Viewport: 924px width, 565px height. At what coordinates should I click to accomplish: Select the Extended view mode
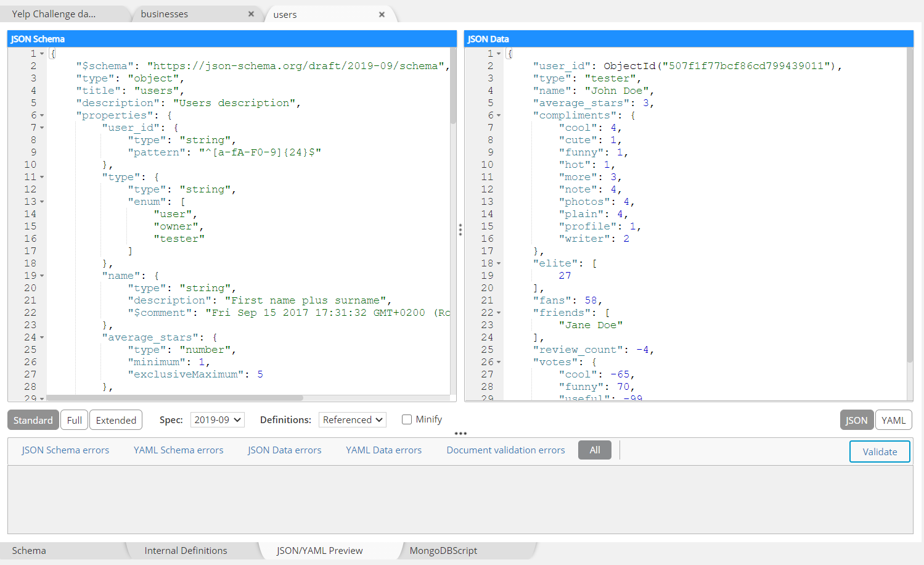coord(116,420)
